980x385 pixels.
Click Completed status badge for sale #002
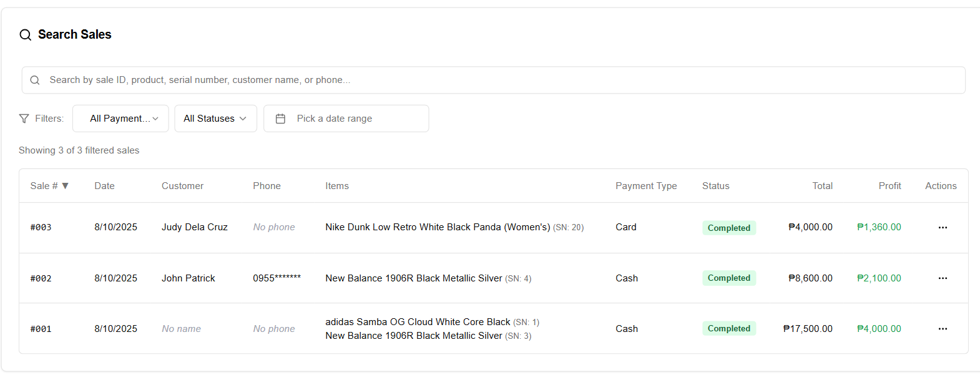(x=728, y=278)
